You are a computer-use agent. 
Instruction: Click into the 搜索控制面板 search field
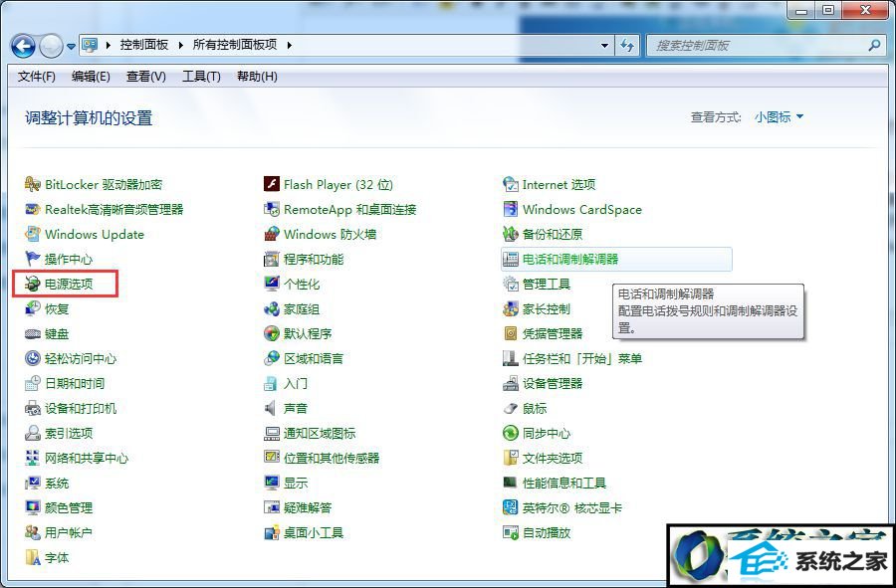pos(766,46)
